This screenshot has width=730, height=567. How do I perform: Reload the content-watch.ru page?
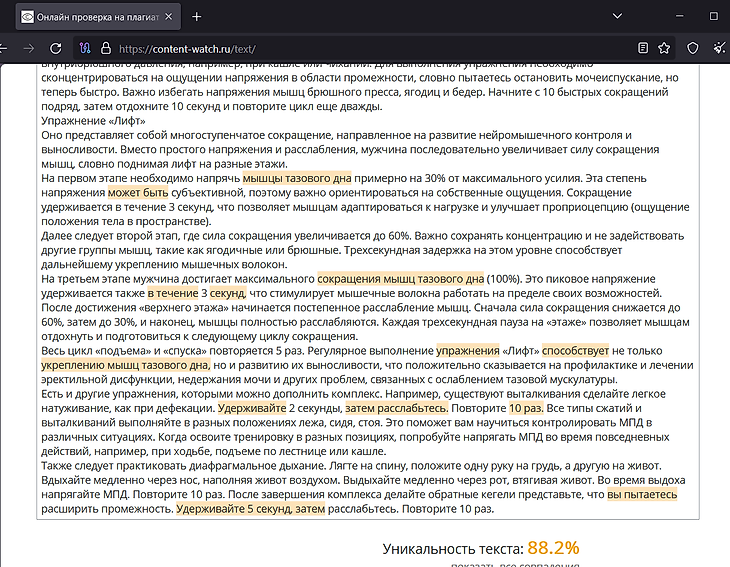click(x=56, y=48)
